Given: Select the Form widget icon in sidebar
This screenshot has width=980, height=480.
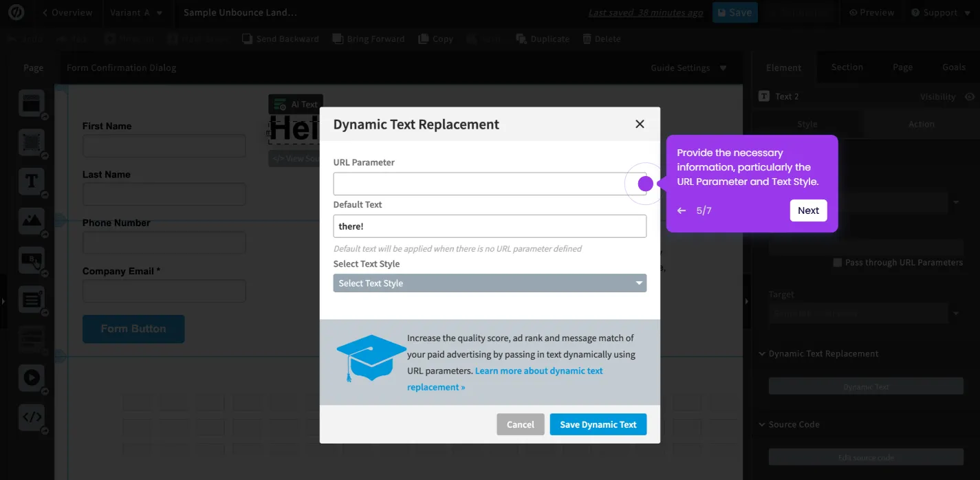Looking at the screenshot, I should 32,299.
